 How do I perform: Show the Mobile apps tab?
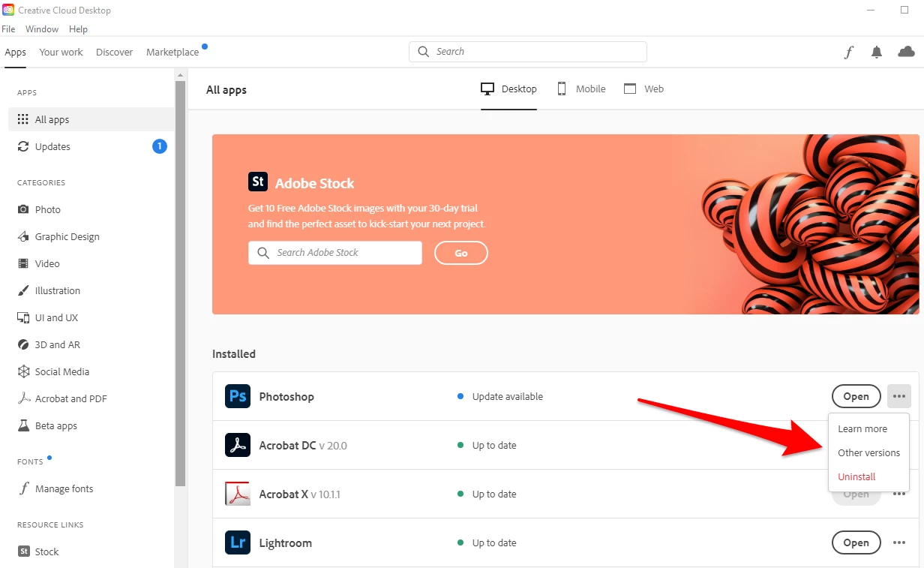580,89
